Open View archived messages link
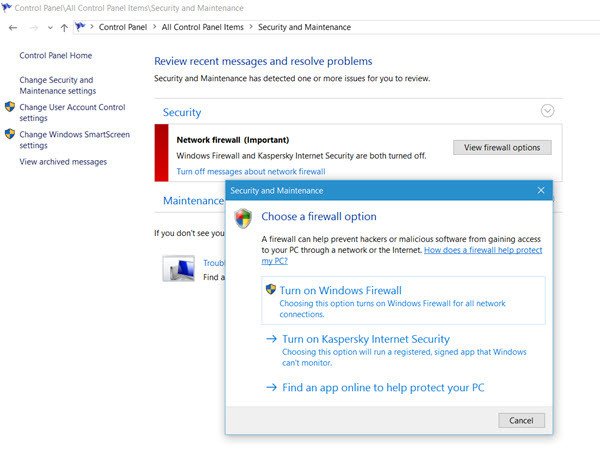 tap(63, 162)
